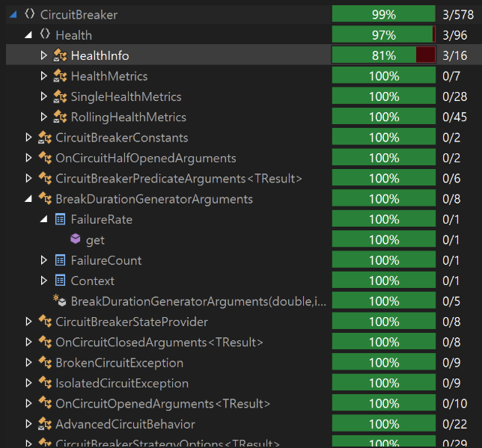Image resolution: width=482 pixels, height=448 pixels.
Task: Click the 3/16 uncovered count
Action: pyautogui.click(x=455, y=55)
